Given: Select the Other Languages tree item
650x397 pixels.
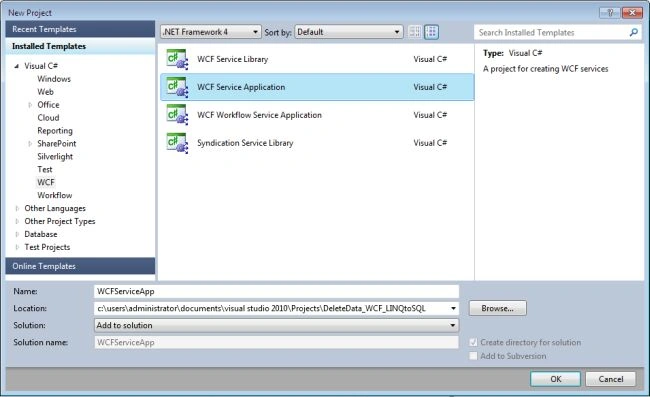Looking at the screenshot, I should 55,208.
